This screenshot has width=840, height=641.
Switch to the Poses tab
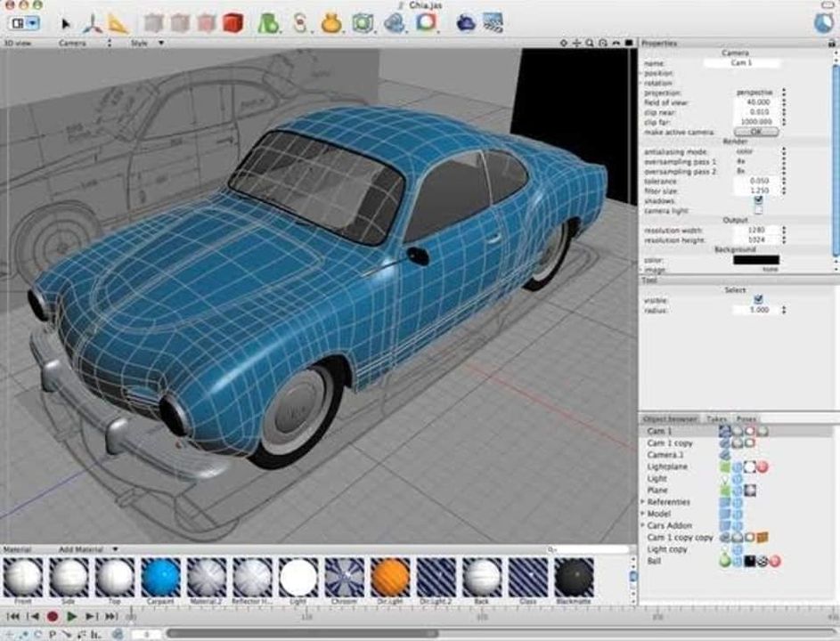coord(746,418)
